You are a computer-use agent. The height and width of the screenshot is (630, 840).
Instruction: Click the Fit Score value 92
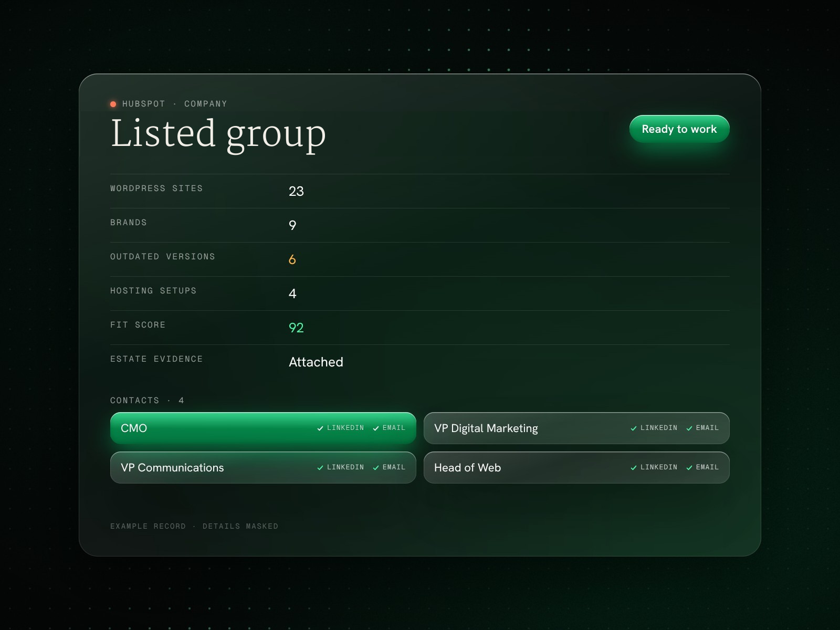tap(296, 328)
